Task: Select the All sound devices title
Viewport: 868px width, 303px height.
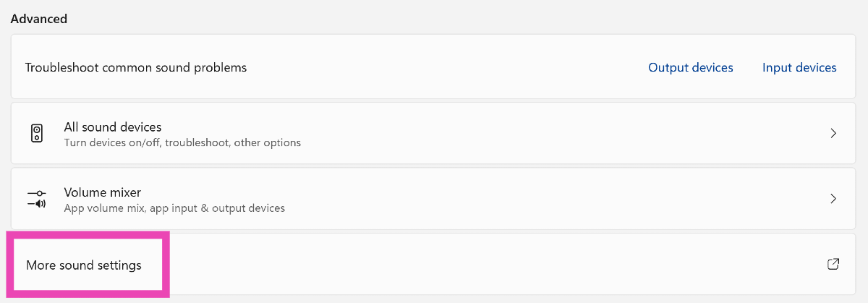Action: 113,127
